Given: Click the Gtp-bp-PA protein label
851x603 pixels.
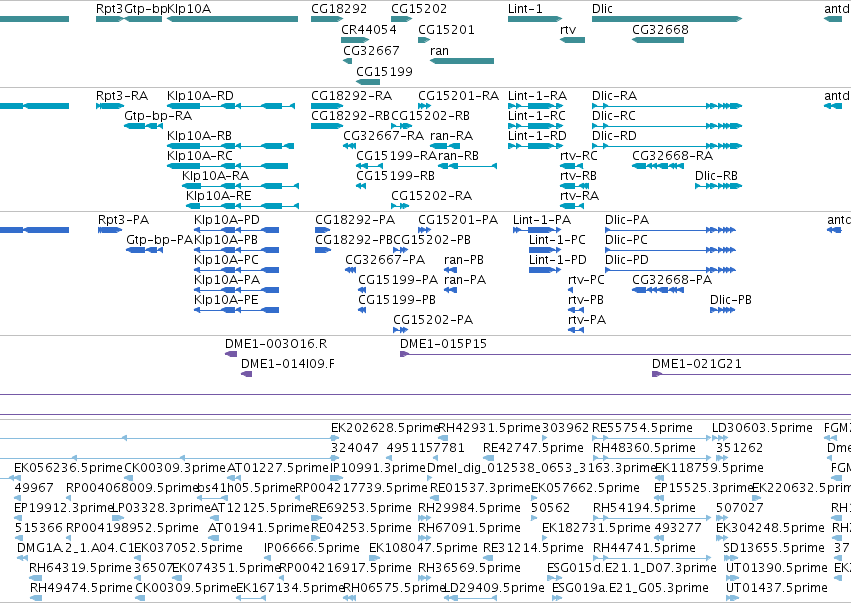Looking at the screenshot, I should [159, 240].
